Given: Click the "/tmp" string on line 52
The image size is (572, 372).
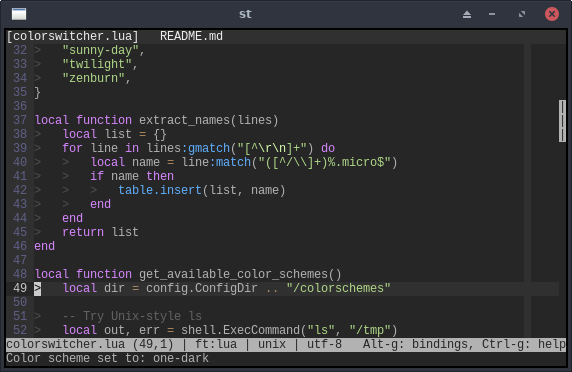Looking at the screenshot, I should click(370, 330).
